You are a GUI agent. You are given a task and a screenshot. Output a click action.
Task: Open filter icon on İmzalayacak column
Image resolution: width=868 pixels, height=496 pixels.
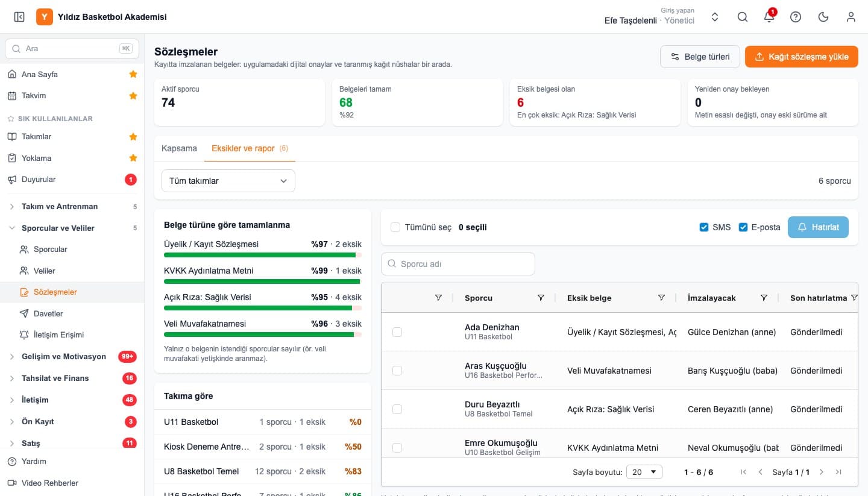click(764, 298)
